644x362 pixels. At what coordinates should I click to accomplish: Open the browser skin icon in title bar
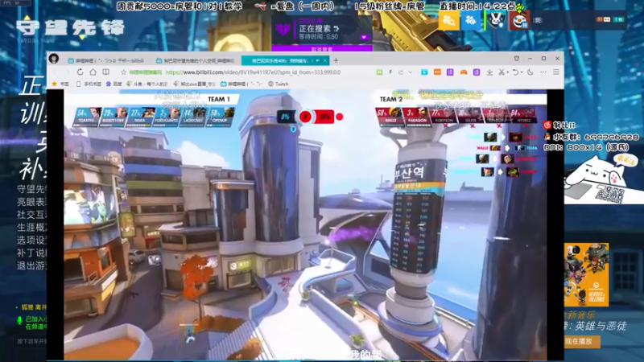[517, 59]
